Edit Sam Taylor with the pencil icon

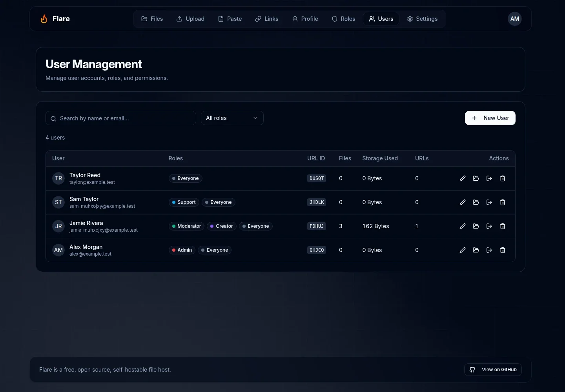(463, 202)
